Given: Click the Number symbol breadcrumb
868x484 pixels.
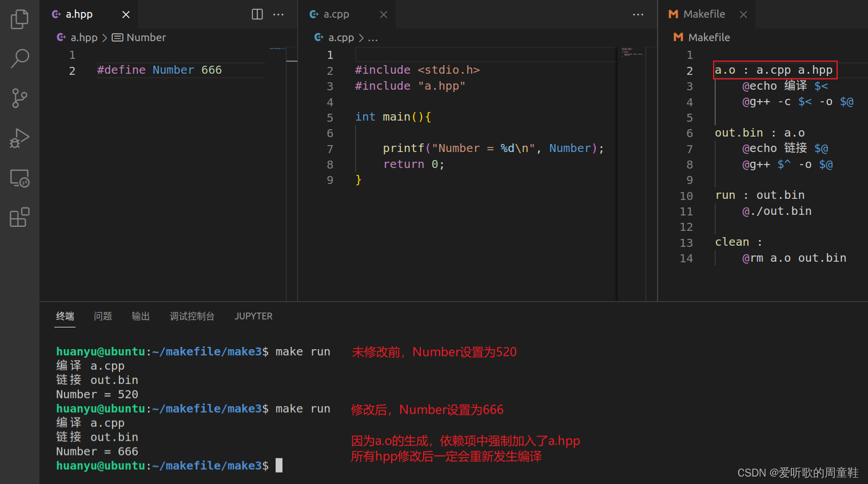Looking at the screenshot, I should pyautogui.click(x=139, y=38).
